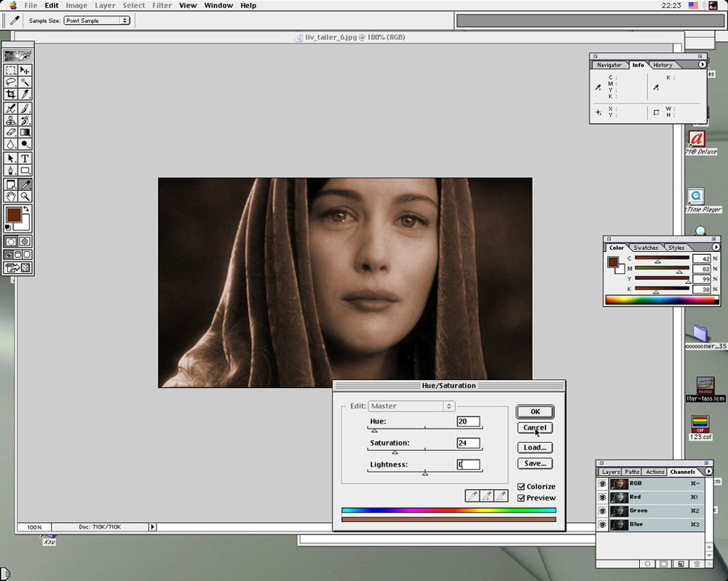
Task: Select the Rectangle shape tool
Action: click(x=25, y=170)
